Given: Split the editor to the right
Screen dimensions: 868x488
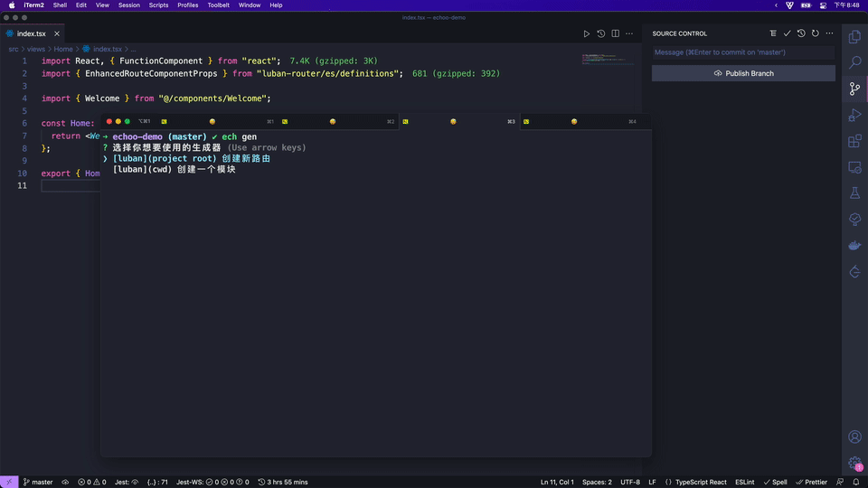Looking at the screenshot, I should point(615,33).
